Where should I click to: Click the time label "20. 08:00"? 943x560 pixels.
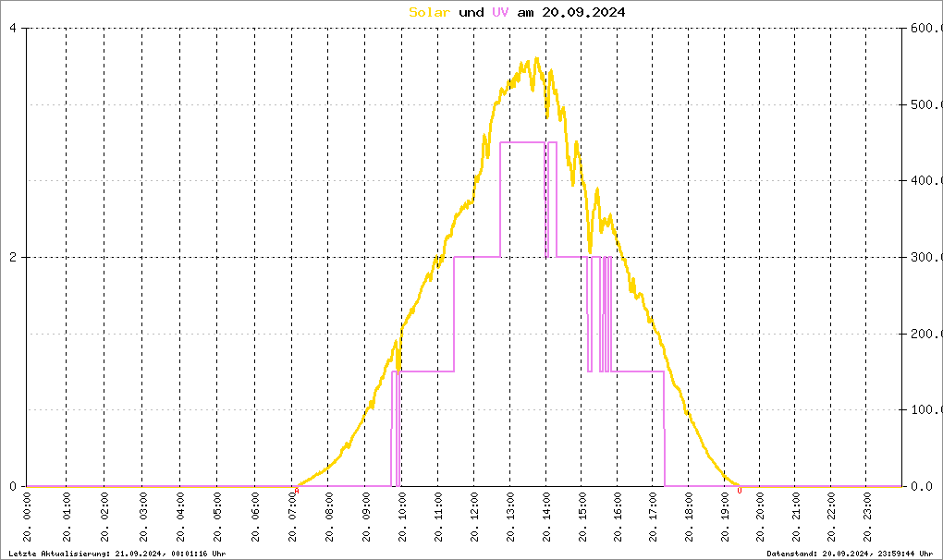point(329,517)
